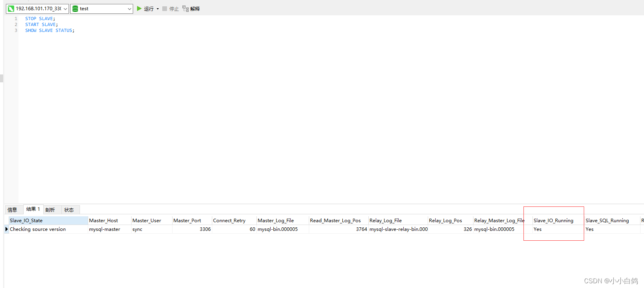This screenshot has width=644, height=288.
Task: Click the Relay_Log_File column header
Action: 398,221
